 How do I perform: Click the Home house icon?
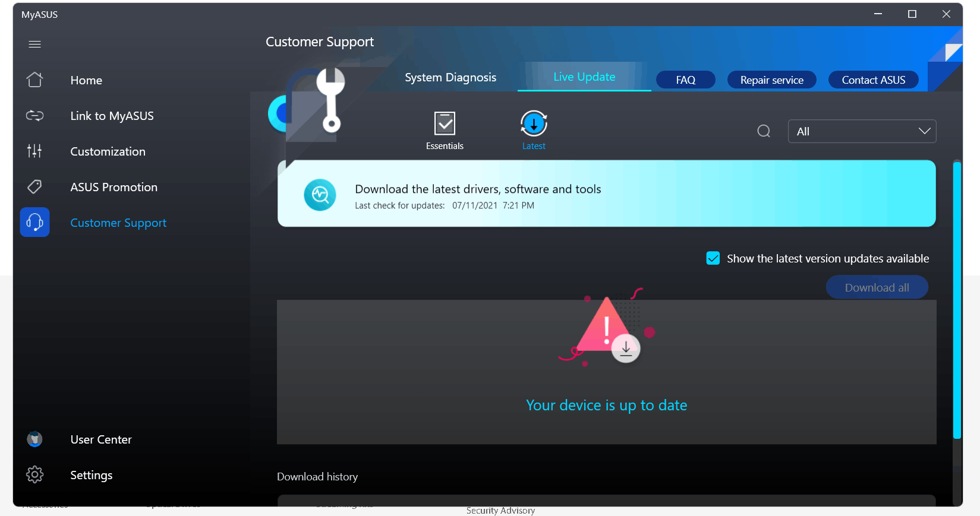(34, 80)
